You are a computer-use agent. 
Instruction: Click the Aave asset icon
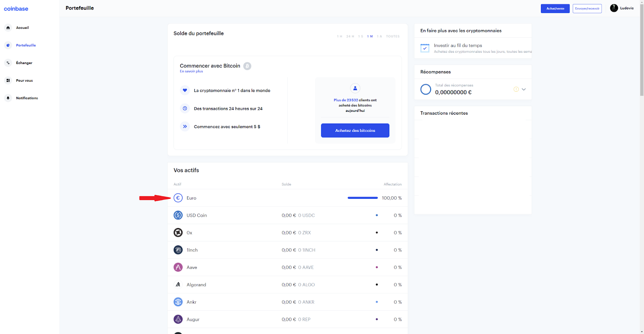[x=178, y=267]
